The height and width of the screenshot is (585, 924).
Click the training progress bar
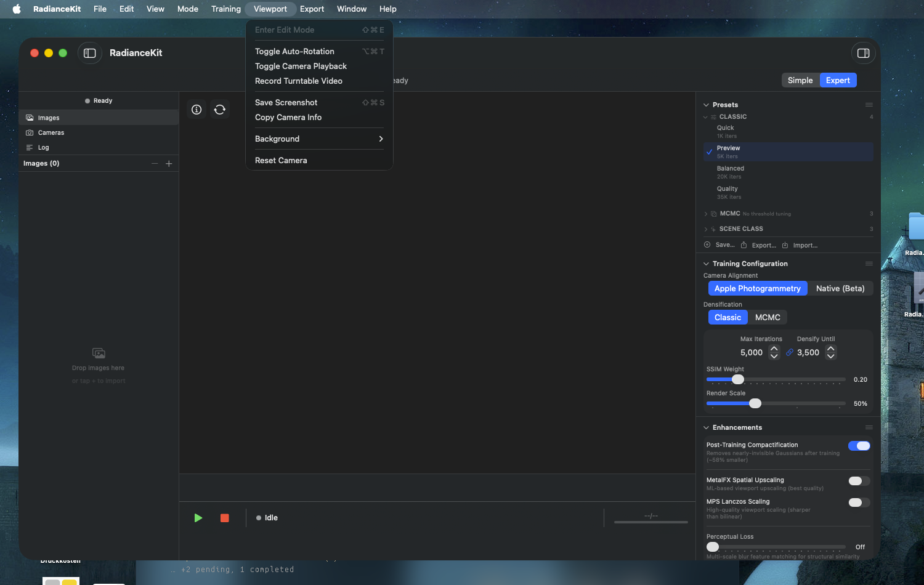coord(651,522)
